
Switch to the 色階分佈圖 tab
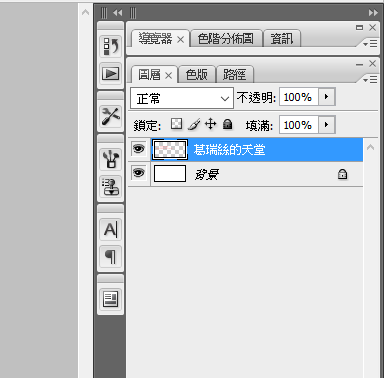tap(226, 39)
